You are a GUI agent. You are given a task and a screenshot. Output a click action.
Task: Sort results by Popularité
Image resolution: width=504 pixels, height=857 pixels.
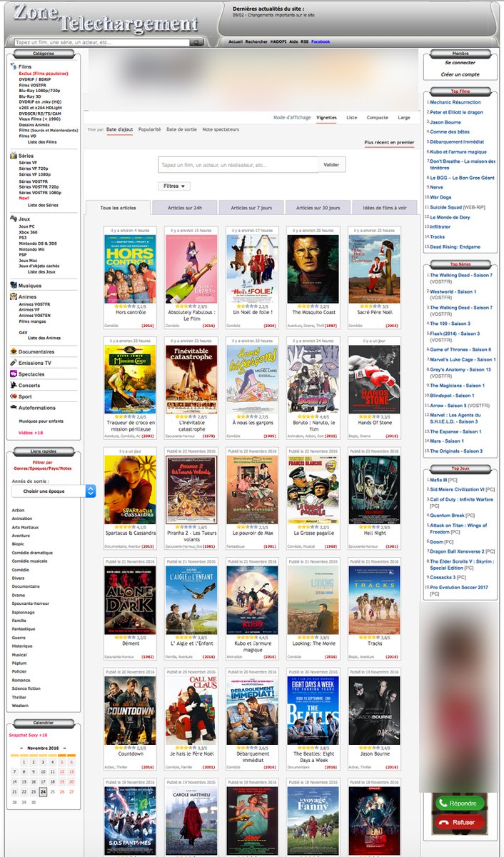[x=150, y=130]
